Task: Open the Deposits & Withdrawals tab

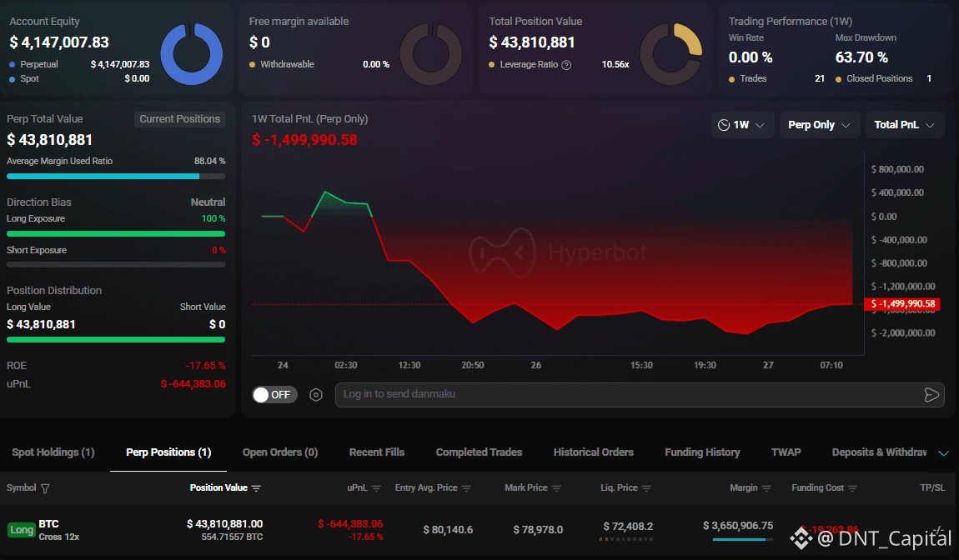Action: click(x=879, y=452)
